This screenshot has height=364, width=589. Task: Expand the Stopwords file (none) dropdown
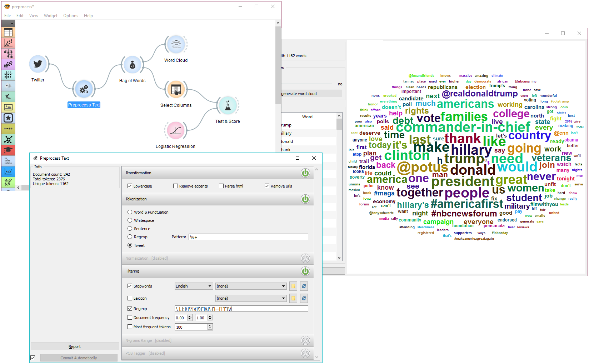pyautogui.click(x=251, y=286)
